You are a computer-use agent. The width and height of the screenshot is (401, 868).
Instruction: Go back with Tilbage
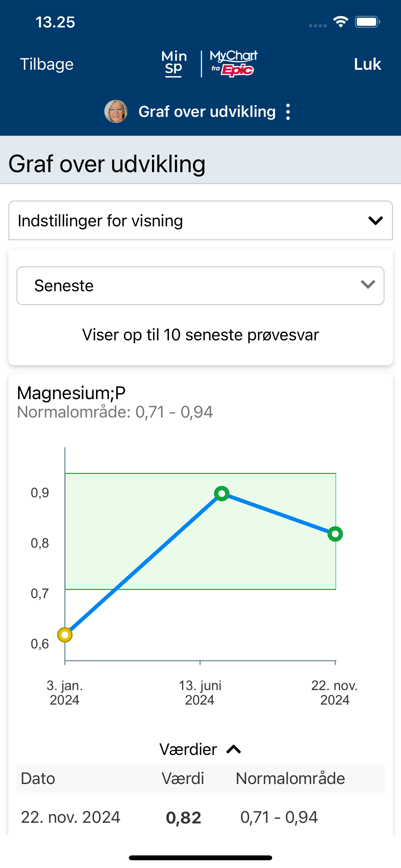pyautogui.click(x=47, y=64)
